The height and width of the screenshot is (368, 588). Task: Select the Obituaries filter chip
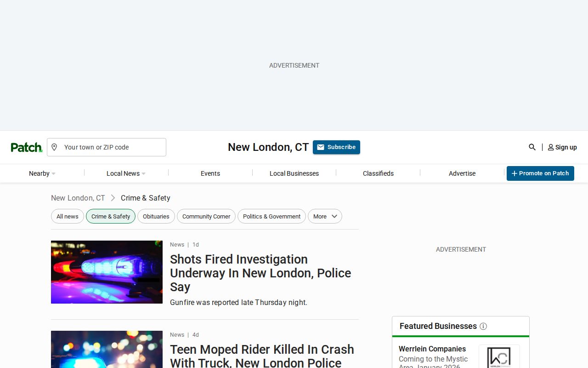pos(156,216)
